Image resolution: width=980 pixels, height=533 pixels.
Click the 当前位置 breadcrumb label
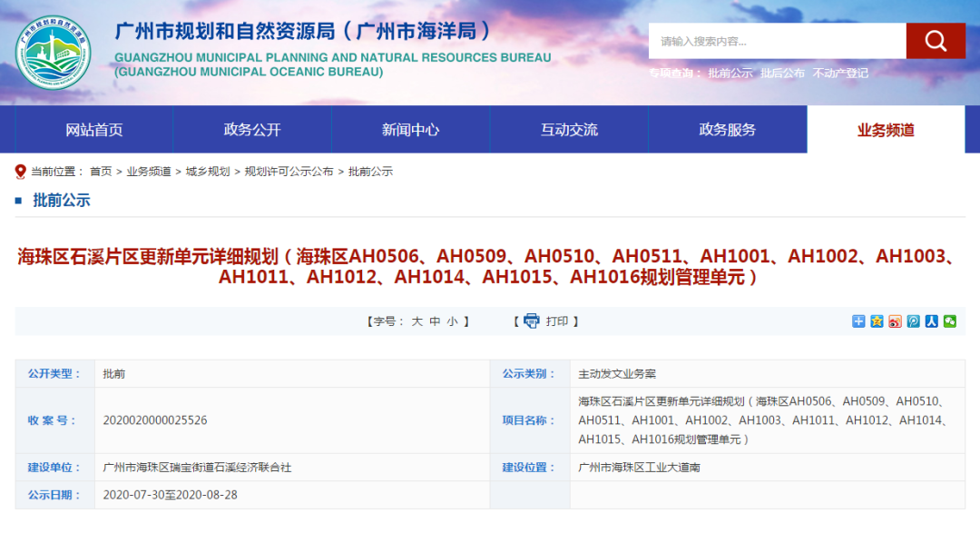[56, 172]
